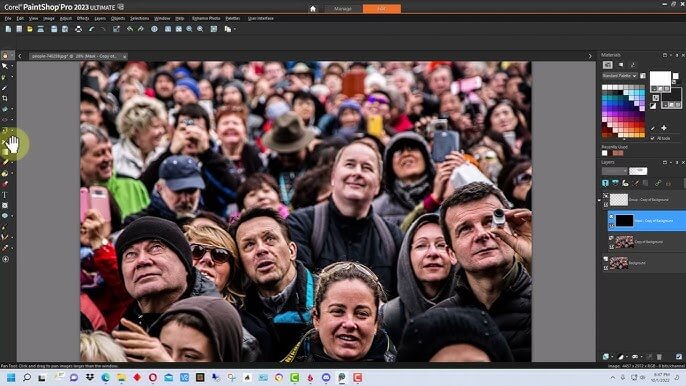Click the delete layer trash icon
The height and width of the screenshot is (386, 686).
pyautogui.click(x=659, y=357)
